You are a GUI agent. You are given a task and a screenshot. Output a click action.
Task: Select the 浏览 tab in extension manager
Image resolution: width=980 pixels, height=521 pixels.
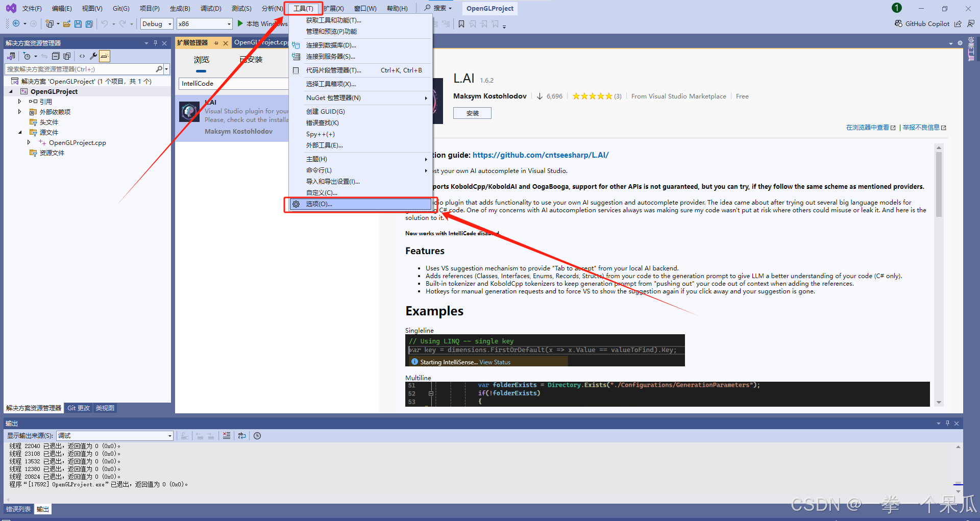tap(202, 60)
